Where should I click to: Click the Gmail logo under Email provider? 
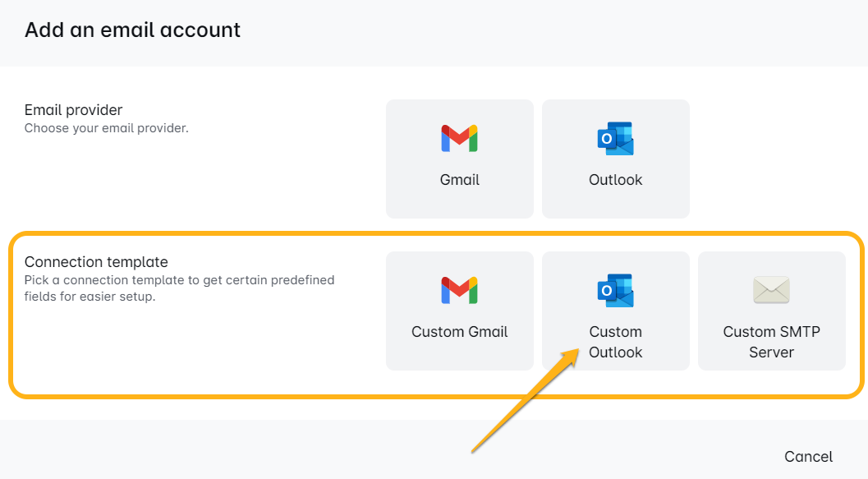[459, 139]
